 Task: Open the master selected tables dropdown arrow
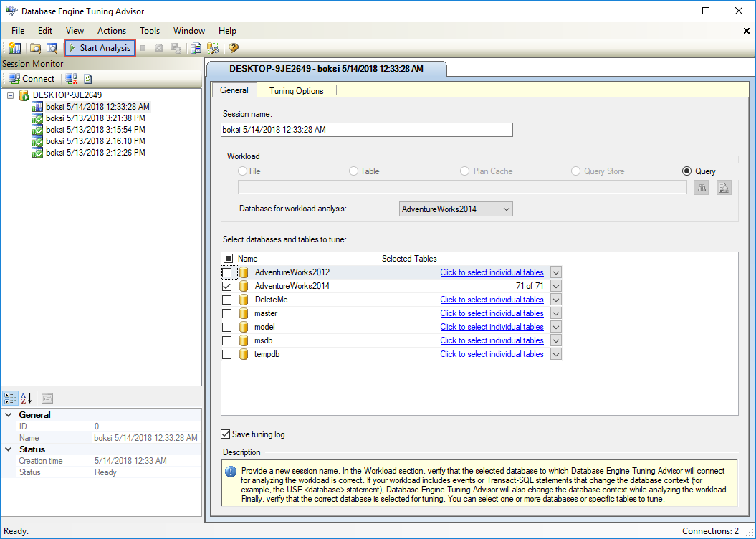coord(556,313)
